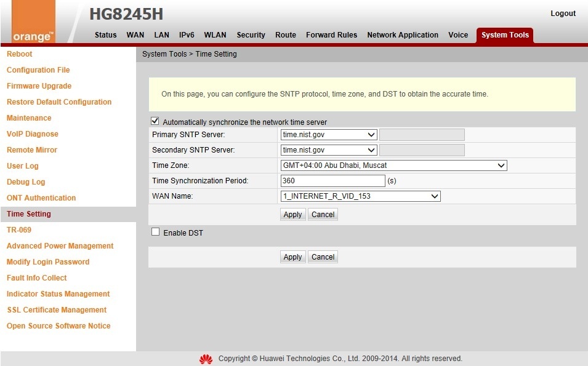Open VoIP Diagnose in the sidebar
Screen dimensions: 588x366
click(33, 134)
